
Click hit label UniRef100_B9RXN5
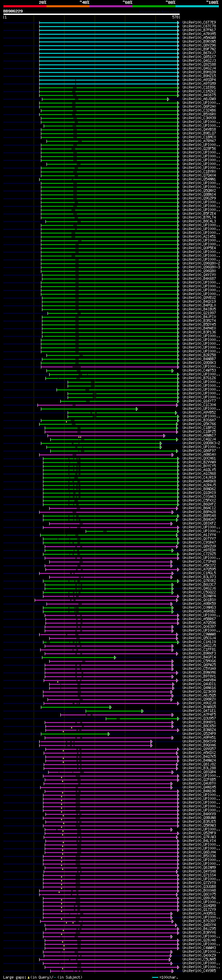tap(199, 41)
